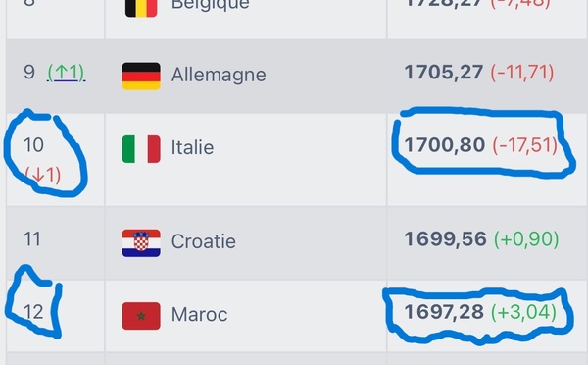Click rank number 12
Viewport: 588px width, 365px height.
click(33, 312)
